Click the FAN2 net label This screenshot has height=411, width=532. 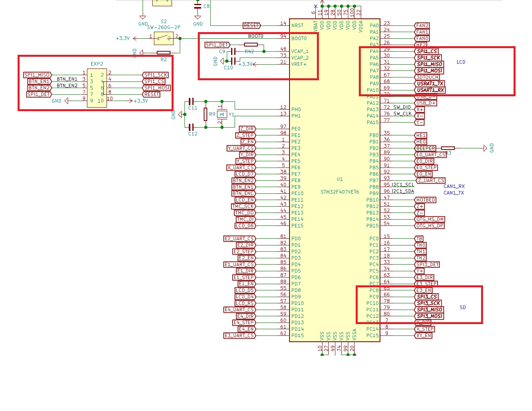(x=422, y=25)
